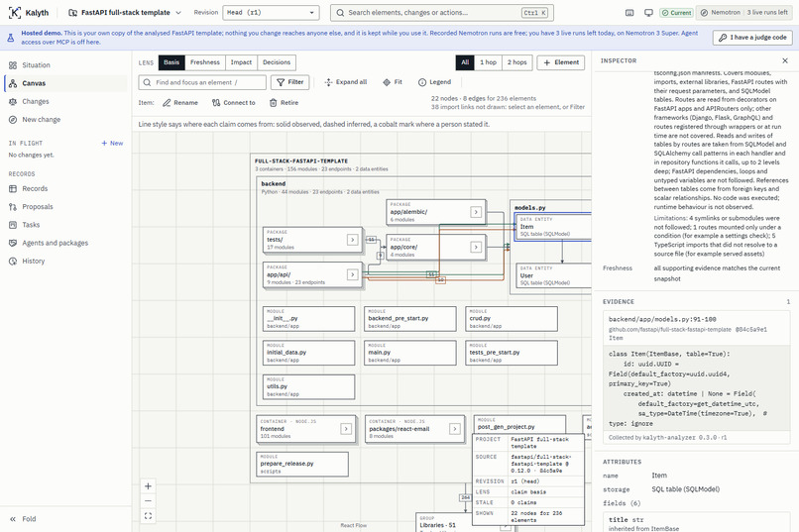Image resolution: width=799 pixels, height=532 pixels.
Task: Switch to the Freshness lens tab
Action: pos(205,62)
